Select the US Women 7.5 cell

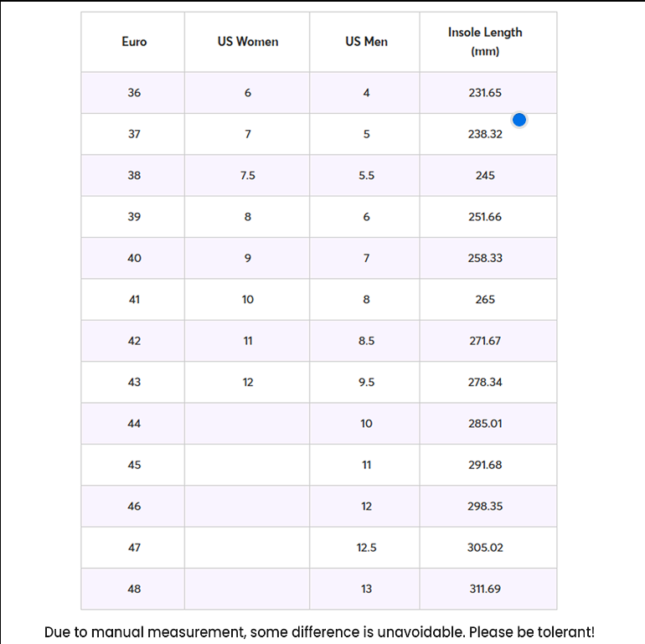point(247,176)
